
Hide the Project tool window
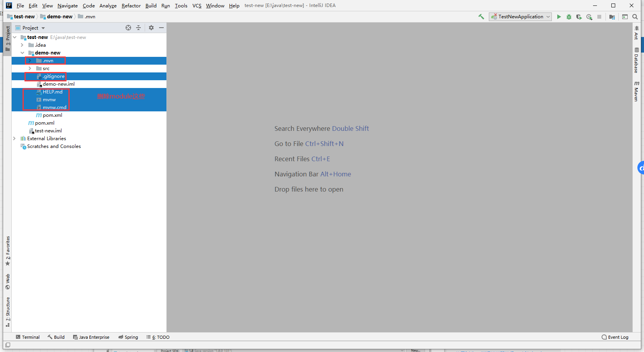161,28
